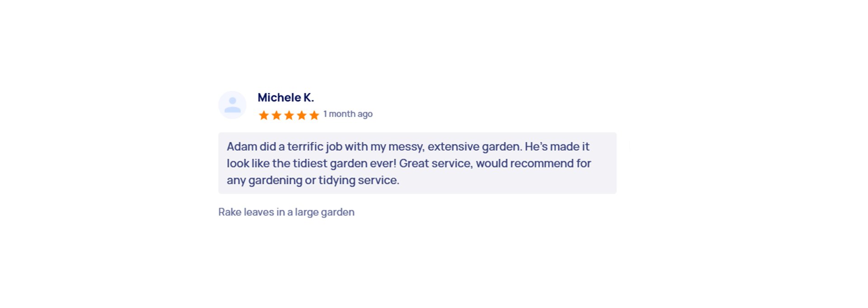The image size is (868, 308).
Task: Click 'any gardening or tidying service.' line
Action: click(313, 180)
